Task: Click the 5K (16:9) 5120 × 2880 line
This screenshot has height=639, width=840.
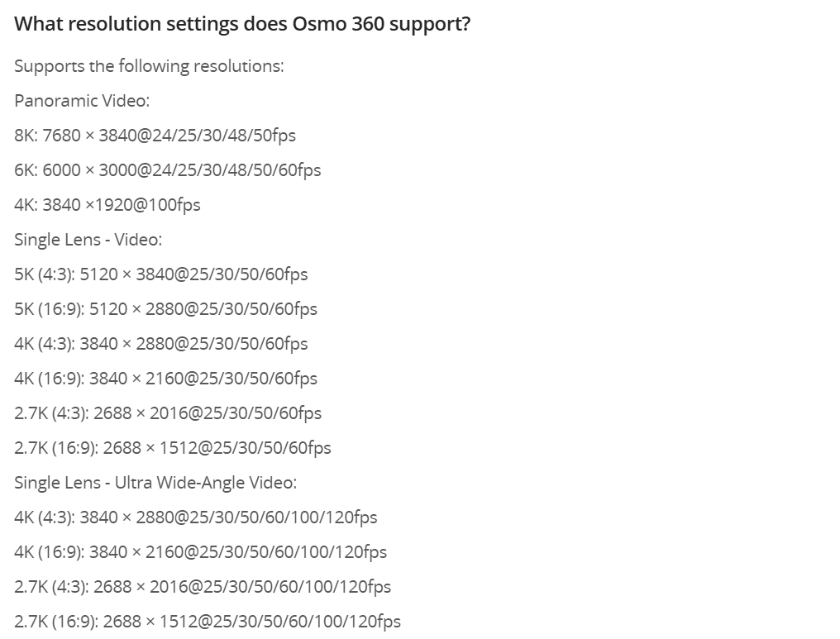Action: [165, 309]
